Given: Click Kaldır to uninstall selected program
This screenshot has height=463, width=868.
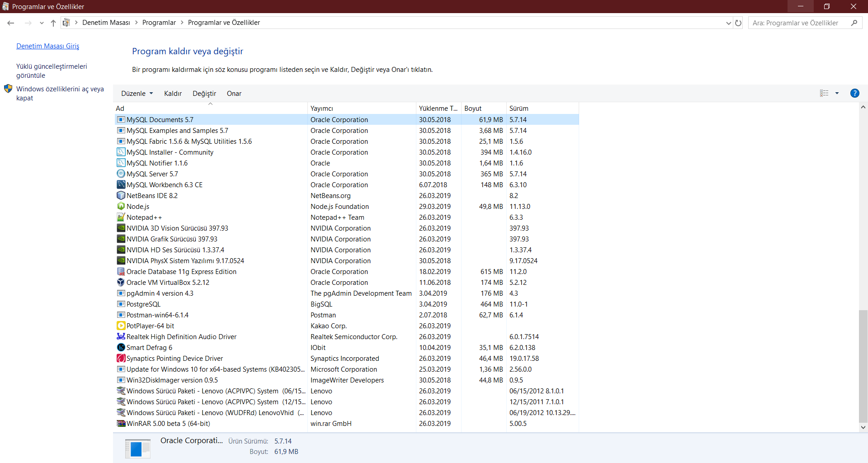Looking at the screenshot, I should pos(173,94).
